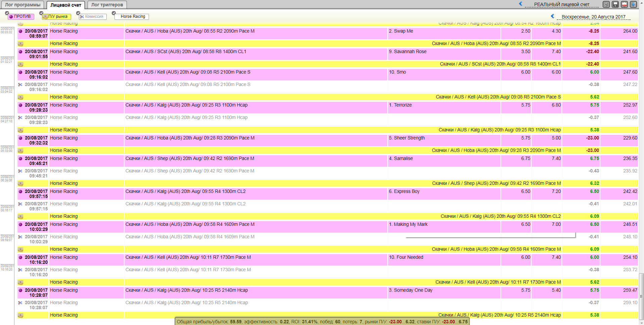644x325 pixels.
Task: Click the '1. Terrorize' selection cell
Action: coord(444,108)
